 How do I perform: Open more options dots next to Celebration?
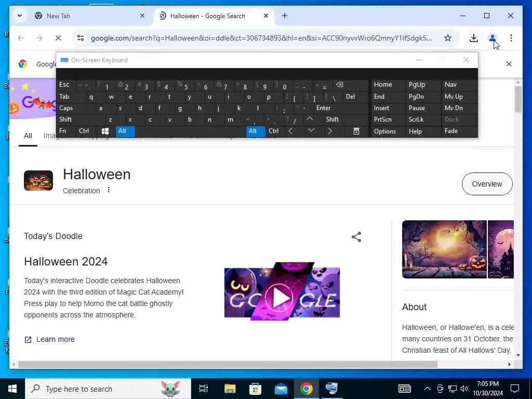[x=109, y=190]
